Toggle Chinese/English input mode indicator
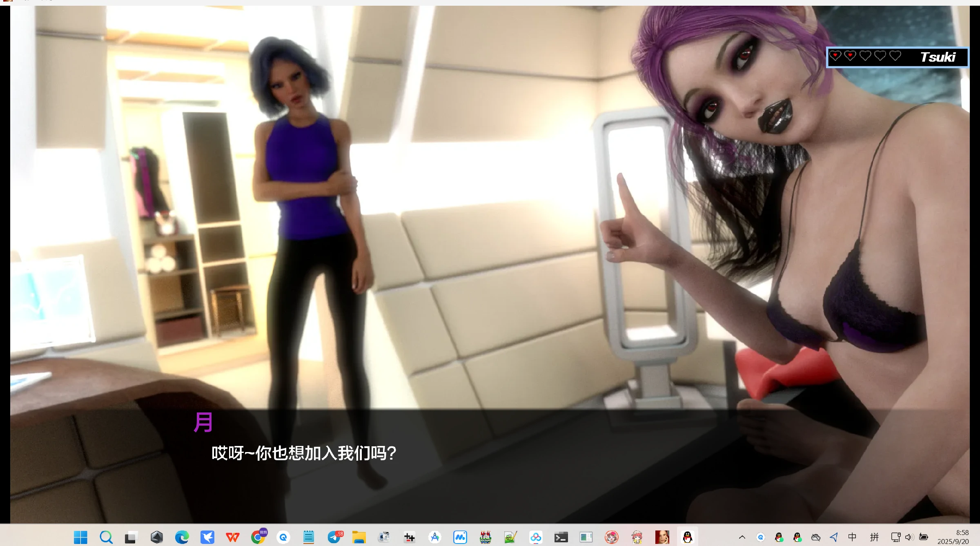980x546 pixels. (852, 537)
